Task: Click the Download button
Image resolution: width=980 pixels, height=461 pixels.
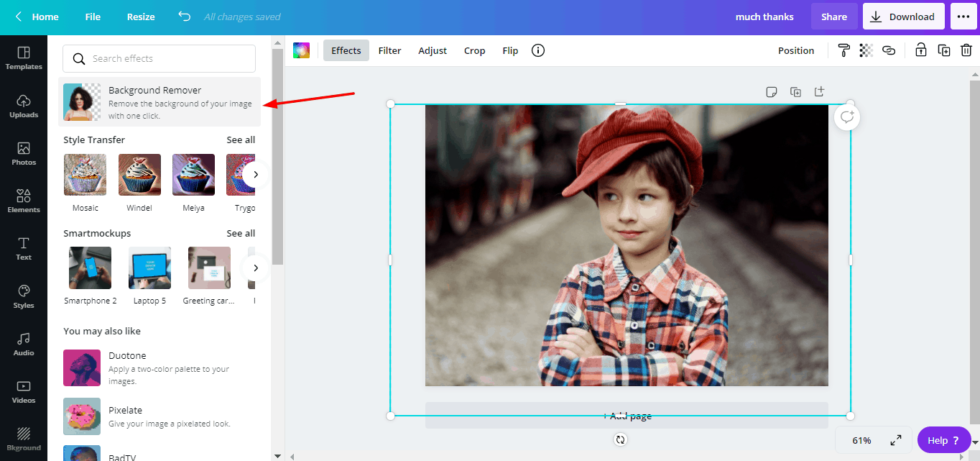Action: pyautogui.click(x=903, y=17)
